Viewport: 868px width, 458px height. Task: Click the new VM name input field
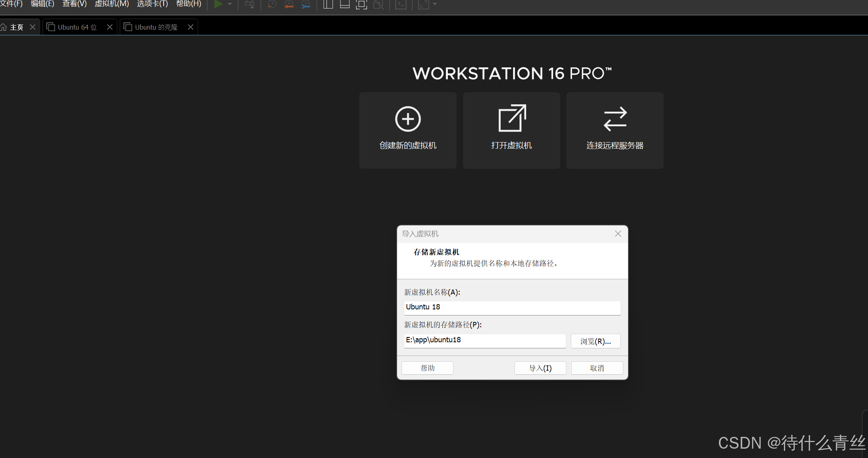tap(512, 307)
